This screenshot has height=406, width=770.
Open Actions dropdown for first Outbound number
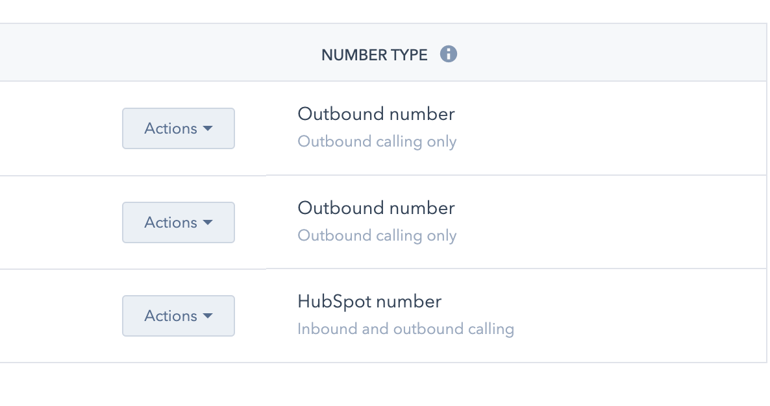pos(178,129)
